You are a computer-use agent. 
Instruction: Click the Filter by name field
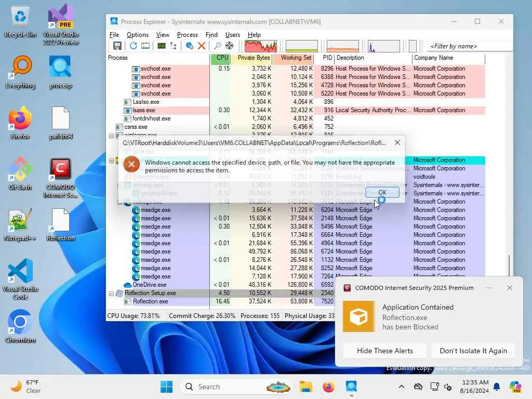pyautogui.click(x=470, y=46)
